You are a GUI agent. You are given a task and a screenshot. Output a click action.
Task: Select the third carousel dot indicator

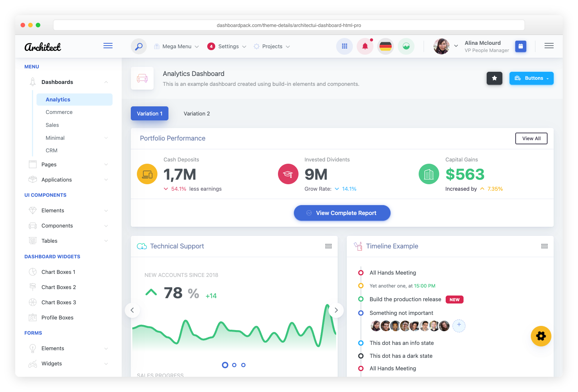click(243, 365)
